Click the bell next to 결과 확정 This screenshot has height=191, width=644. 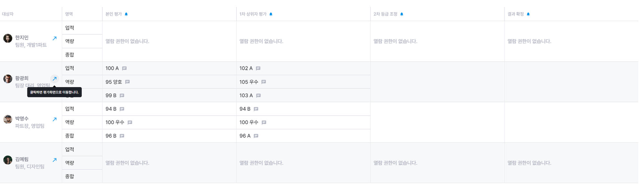point(528,14)
